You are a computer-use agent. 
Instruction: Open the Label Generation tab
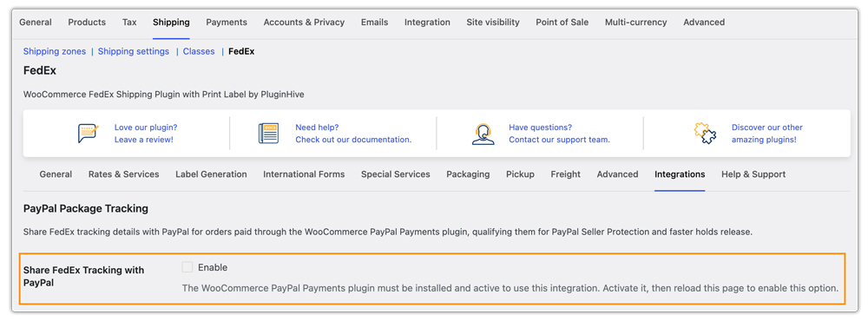click(211, 174)
